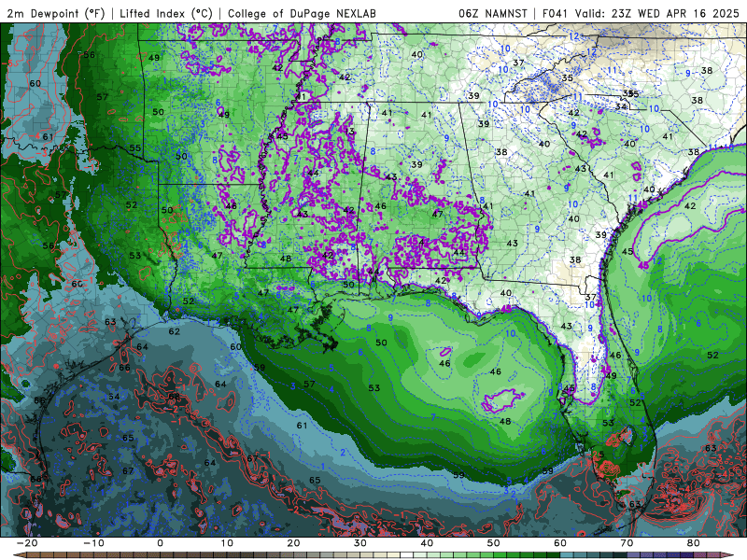Screen dimensions: 747x560
Task: Click the dewpoint value "55" on the map
Action: 135,148
